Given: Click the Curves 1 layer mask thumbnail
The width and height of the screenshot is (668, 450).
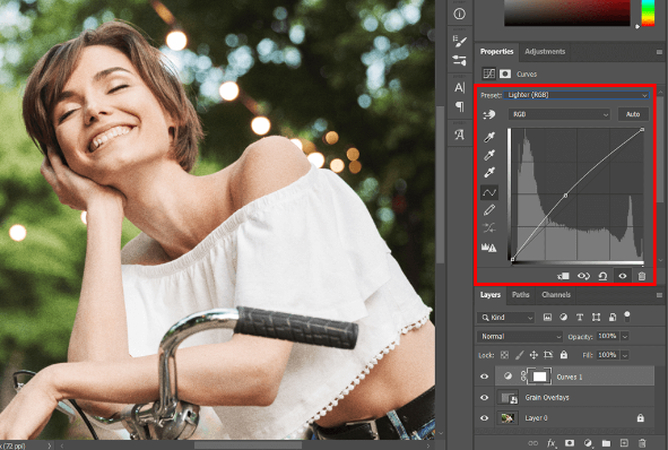Looking at the screenshot, I should click(541, 377).
